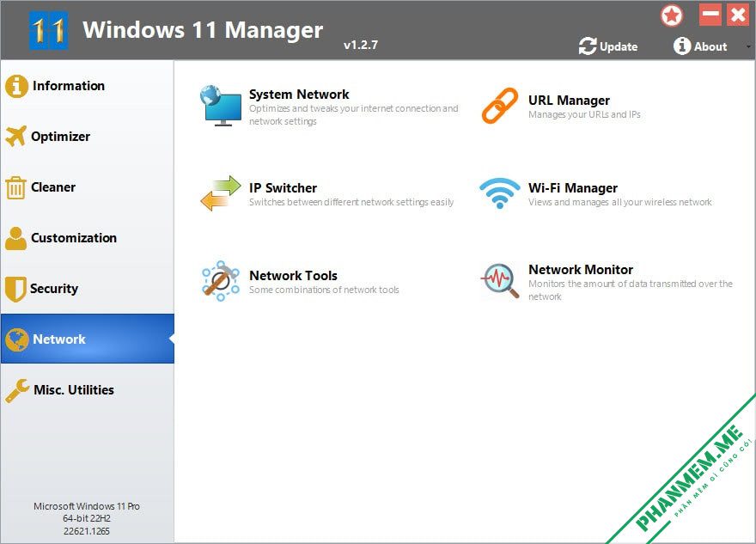
Task: Launch IP Switcher by its title
Action: click(x=283, y=187)
